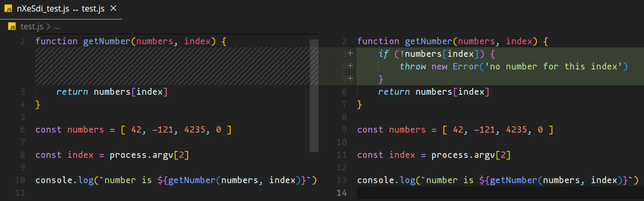Click 'return numbers[index]' on modified line 6
This screenshot has height=201, width=644.
[434, 92]
